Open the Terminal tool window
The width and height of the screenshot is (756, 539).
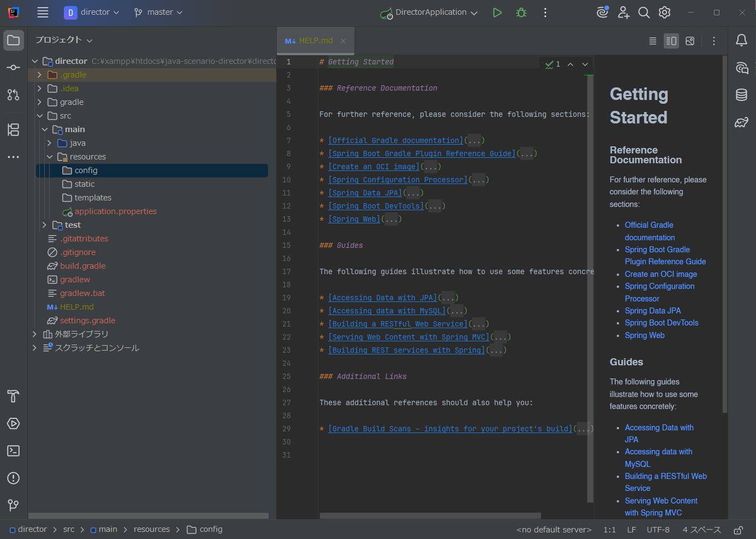pyautogui.click(x=13, y=451)
